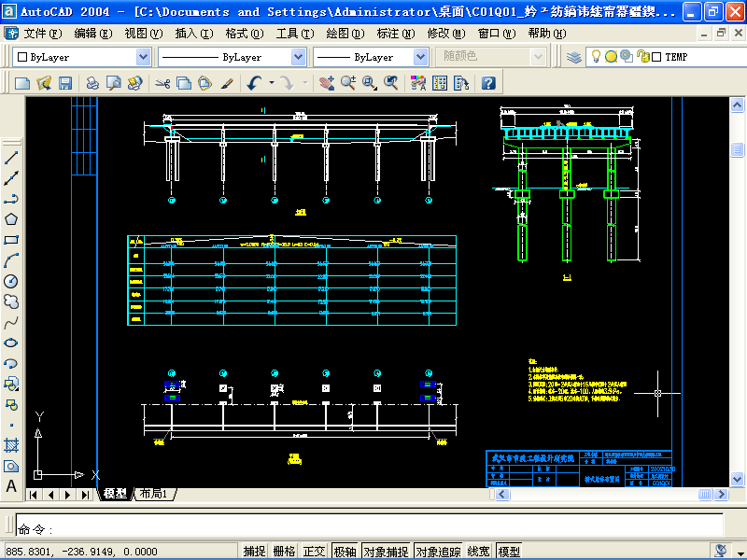Select the Ellipse tool
Viewport: 747px width, 560px height.
pos(11,343)
